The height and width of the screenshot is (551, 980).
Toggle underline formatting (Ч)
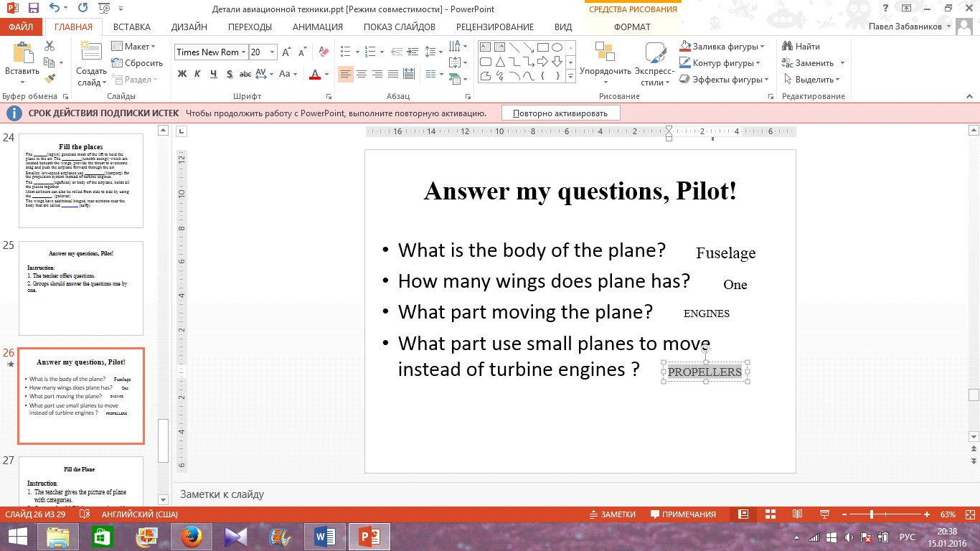pyautogui.click(x=214, y=74)
